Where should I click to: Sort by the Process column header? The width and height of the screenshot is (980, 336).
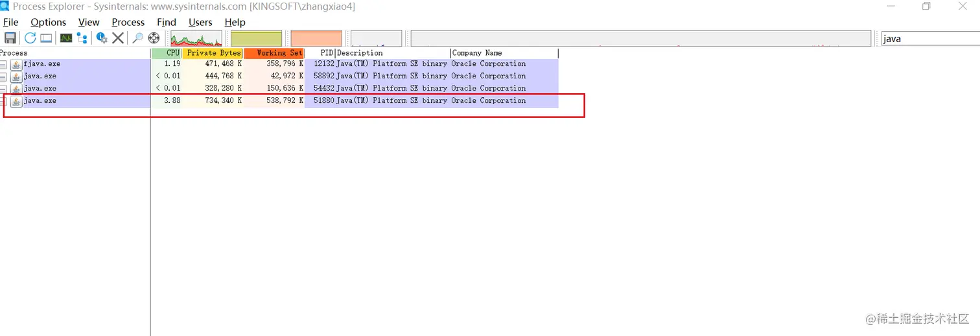[x=75, y=53]
